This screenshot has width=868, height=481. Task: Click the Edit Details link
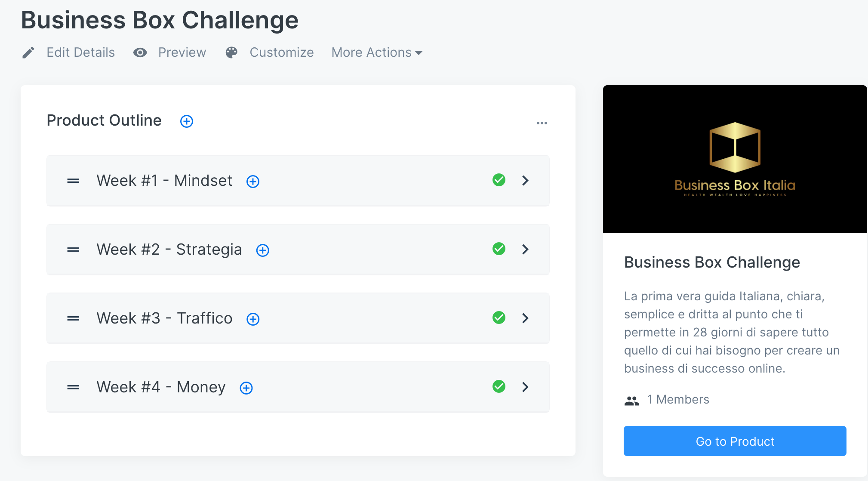[x=80, y=52]
